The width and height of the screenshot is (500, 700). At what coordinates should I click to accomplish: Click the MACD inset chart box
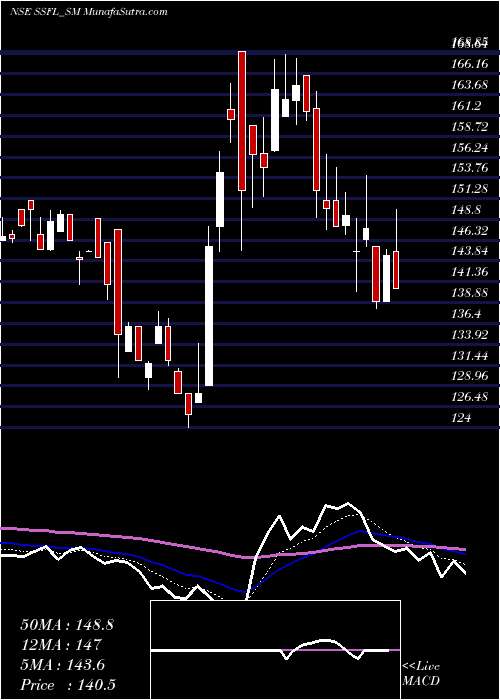click(x=275, y=650)
